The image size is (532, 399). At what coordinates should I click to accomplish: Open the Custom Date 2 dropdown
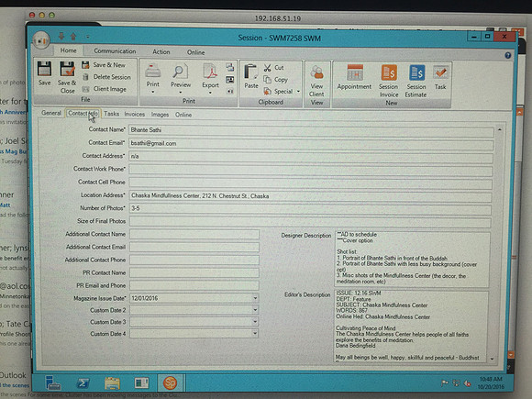point(255,310)
